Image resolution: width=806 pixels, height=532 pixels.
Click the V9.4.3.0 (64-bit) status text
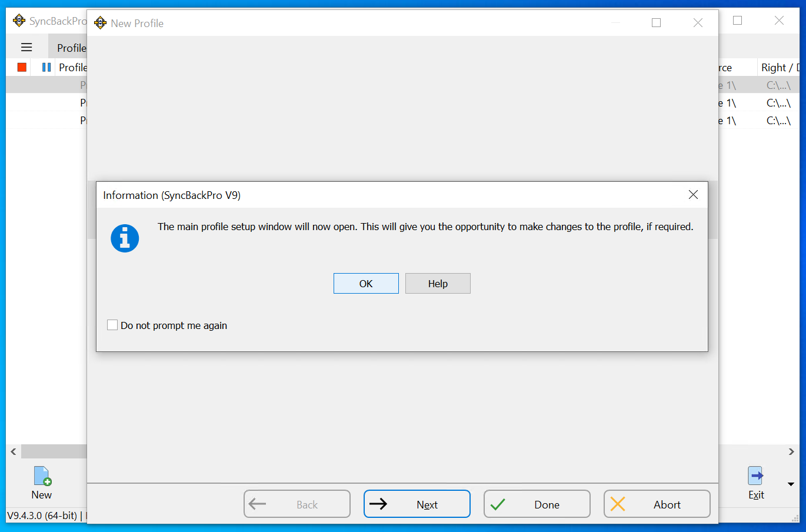pyautogui.click(x=42, y=516)
